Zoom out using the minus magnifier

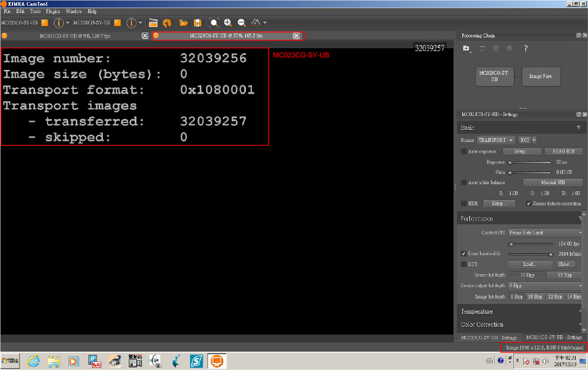pos(242,23)
